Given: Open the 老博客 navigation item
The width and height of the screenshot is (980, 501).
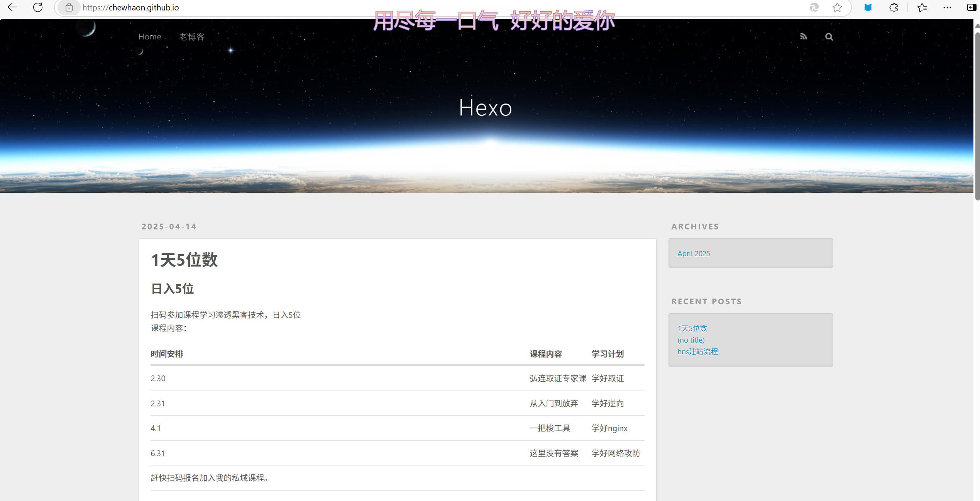Looking at the screenshot, I should click(x=191, y=36).
